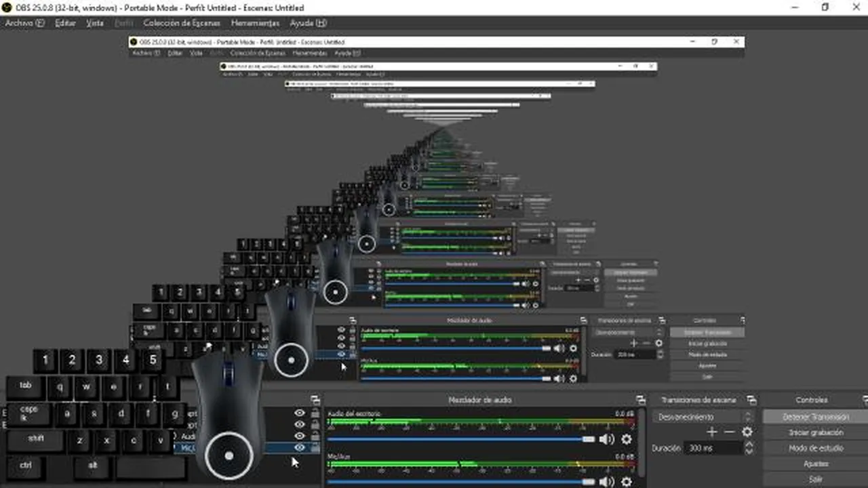Add a scene transition with the plus icon
Screen dimensions: 868x488
click(711, 432)
